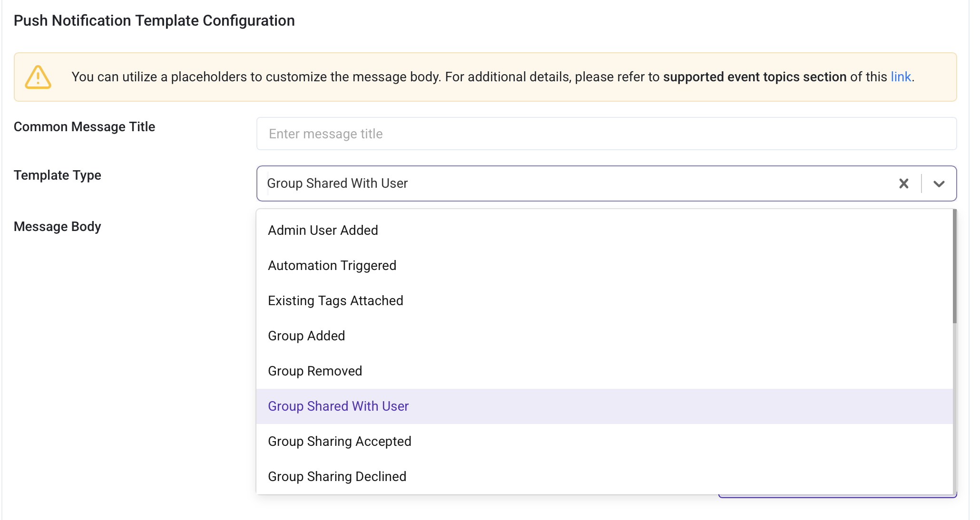Clear the selected template type with X
This screenshot has width=980, height=520.
(903, 183)
